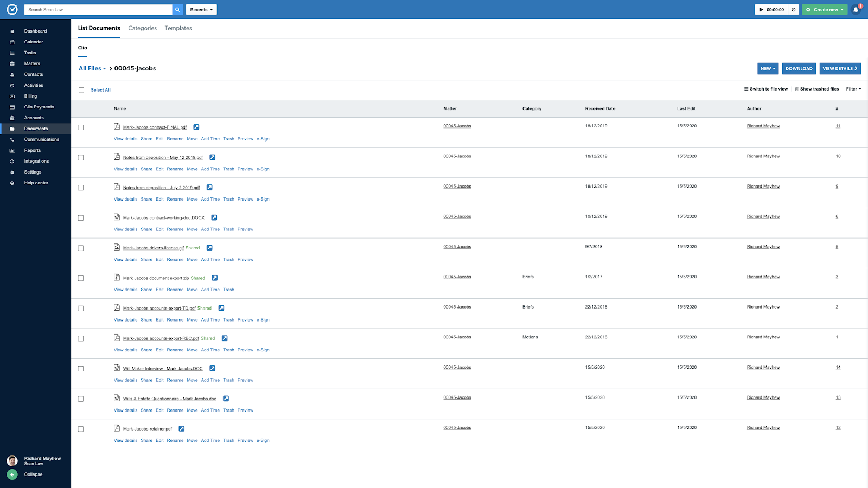Open link icon for Will-Maker Interview doc
The image size is (868, 488).
point(213,369)
